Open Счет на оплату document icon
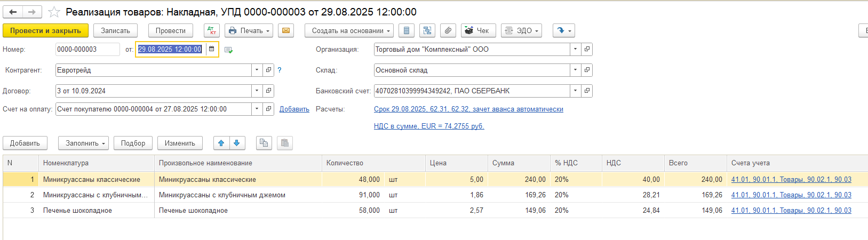 [x=269, y=109]
